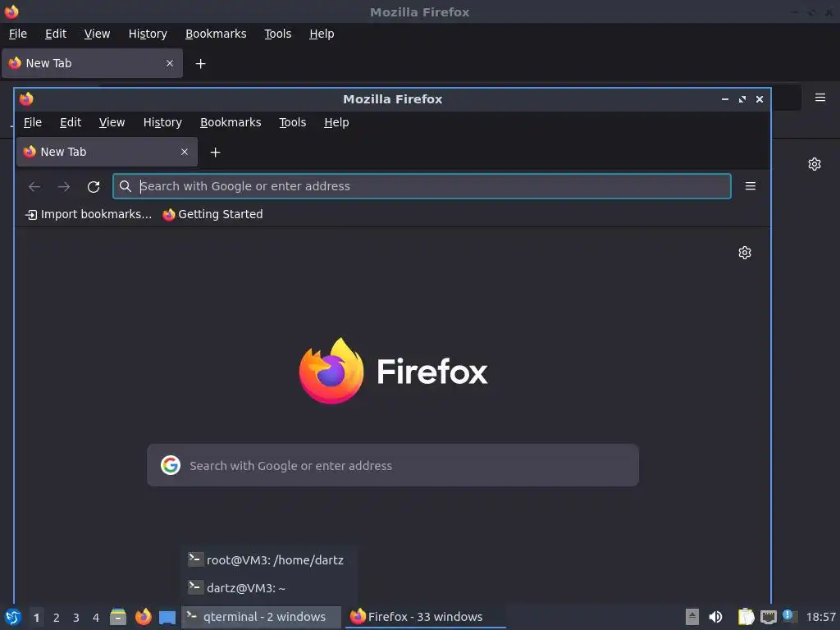
Task: Launch Firefox from the panel quick launcher
Action: [x=143, y=617]
